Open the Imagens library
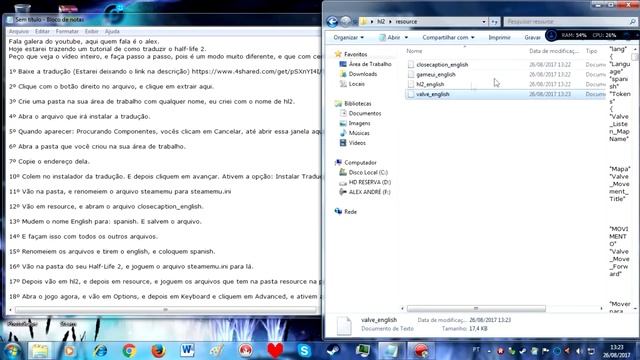This screenshot has width=640, height=360. 359,123
